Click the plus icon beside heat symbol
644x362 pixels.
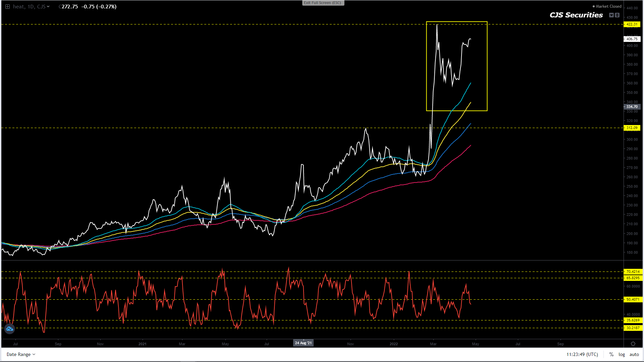point(7,6)
